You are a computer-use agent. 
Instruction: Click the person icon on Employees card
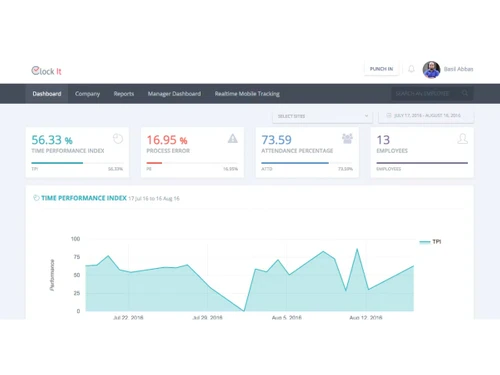click(462, 139)
